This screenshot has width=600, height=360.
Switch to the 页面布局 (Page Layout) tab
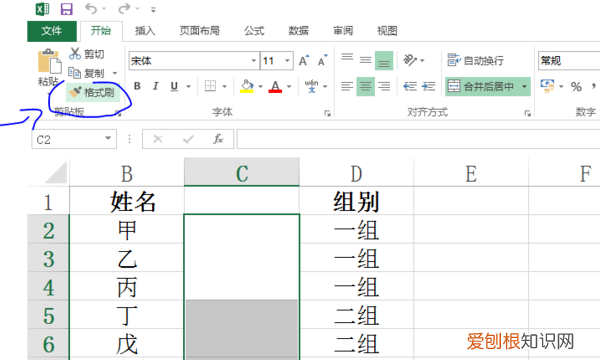[x=199, y=31]
